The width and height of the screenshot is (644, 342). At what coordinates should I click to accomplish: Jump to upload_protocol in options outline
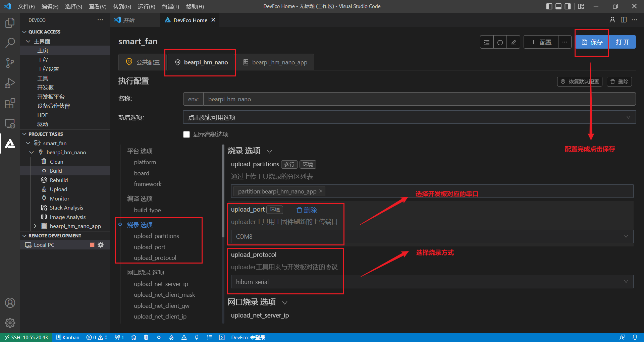pos(155,258)
